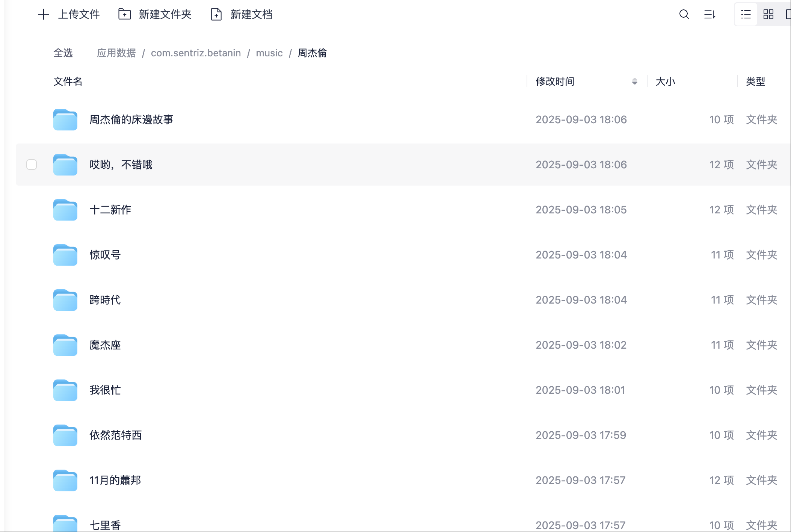Open the search magnifier icon
791x532 pixels.
(x=684, y=15)
